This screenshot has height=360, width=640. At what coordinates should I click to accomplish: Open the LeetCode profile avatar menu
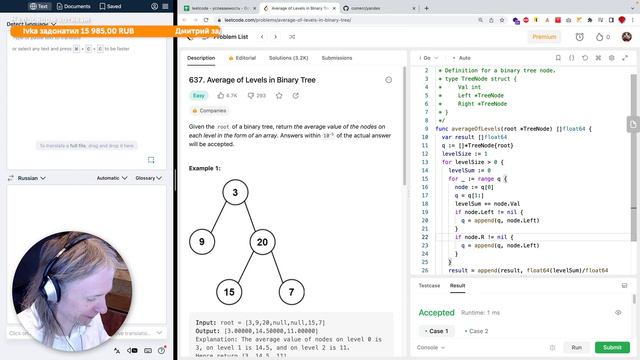coord(627,37)
